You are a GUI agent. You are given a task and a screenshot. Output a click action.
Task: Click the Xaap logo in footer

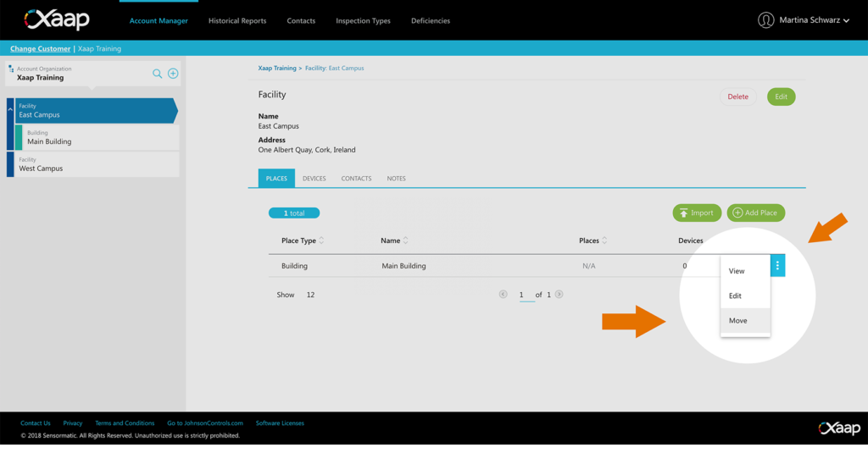pyautogui.click(x=839, y=428)
